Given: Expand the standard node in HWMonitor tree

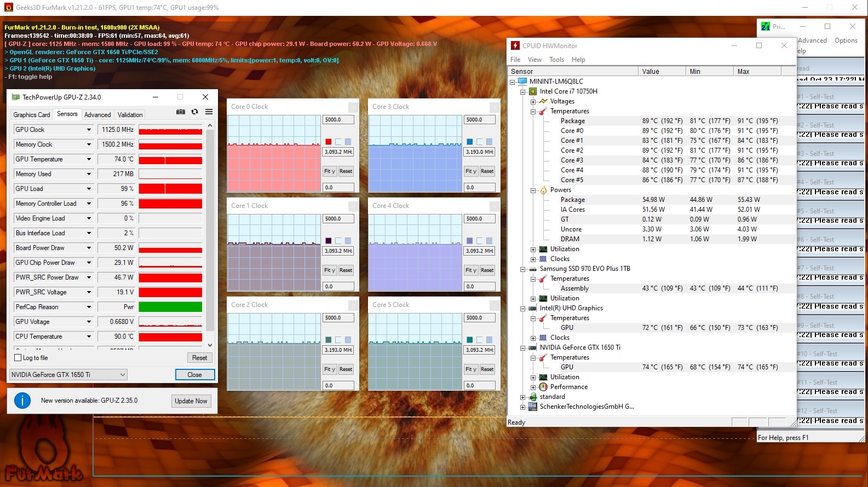Looking at the screenshot, I should click(522, 397).
